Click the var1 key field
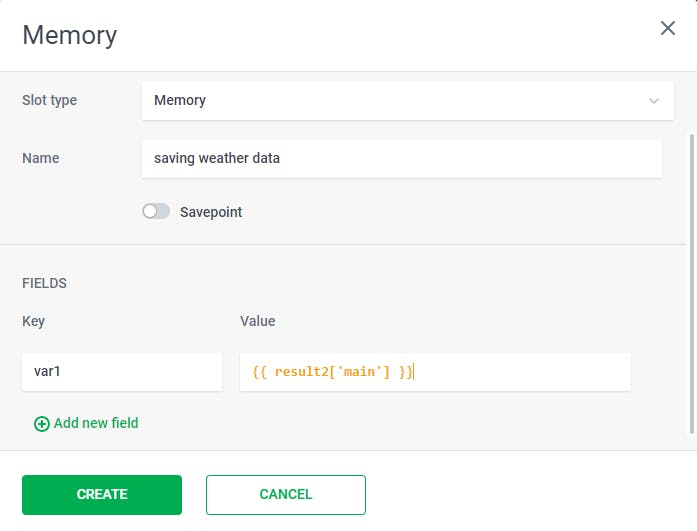Image resolution: width=697 pixels, height=531 pixels. tap(122, 372)
